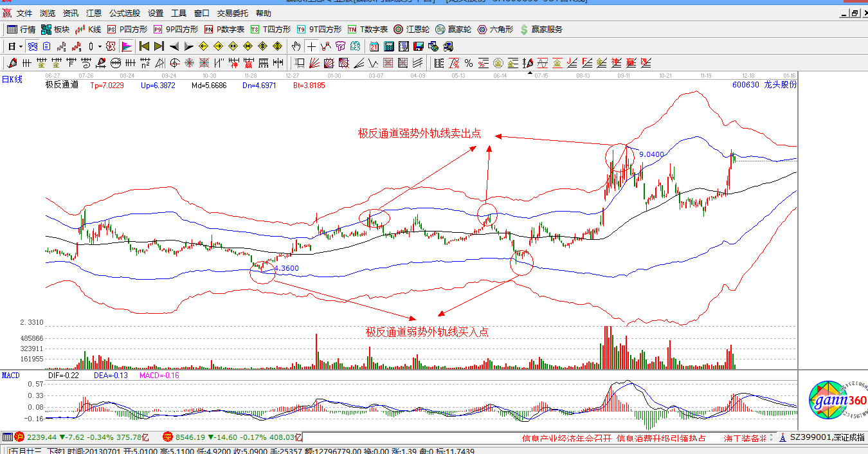Select the 行情 quotes table icon
The height and width of the screenshot is (454, 868).
[x=12, y=29]
